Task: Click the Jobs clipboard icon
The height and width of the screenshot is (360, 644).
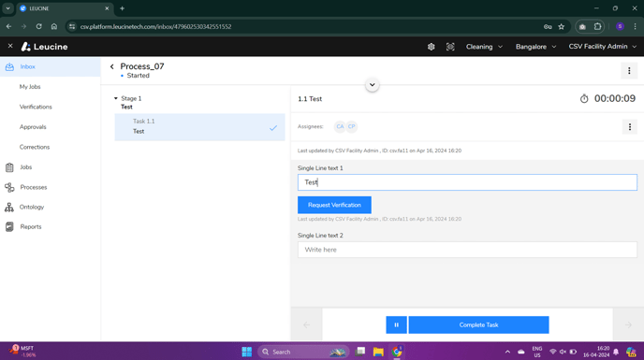Action: pyautogui.click(x=9, y=167)
